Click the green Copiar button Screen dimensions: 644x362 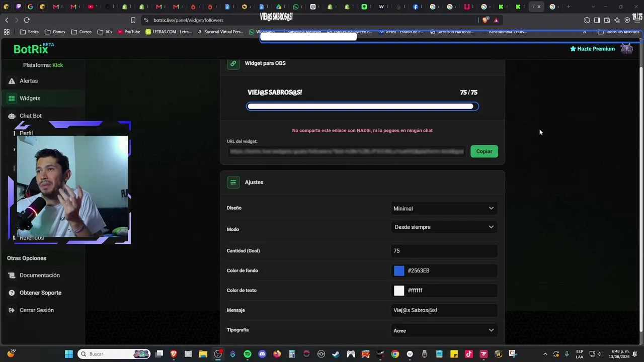coord(484,151)
